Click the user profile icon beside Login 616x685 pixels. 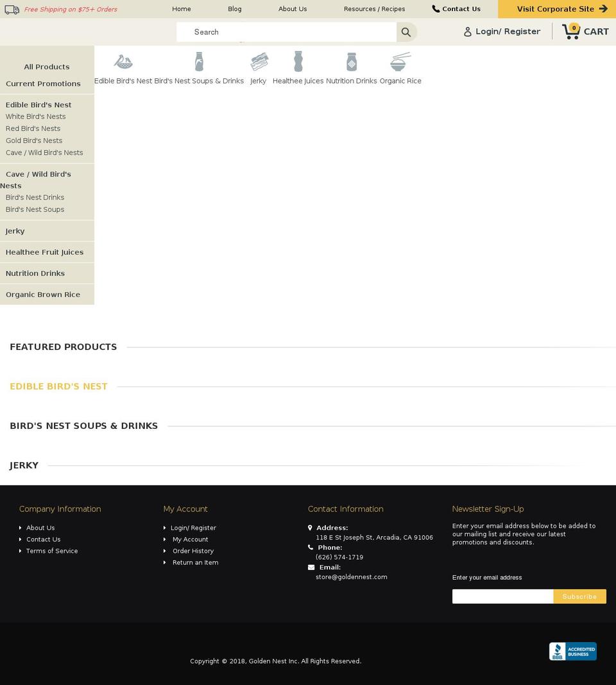coord(468,31)
